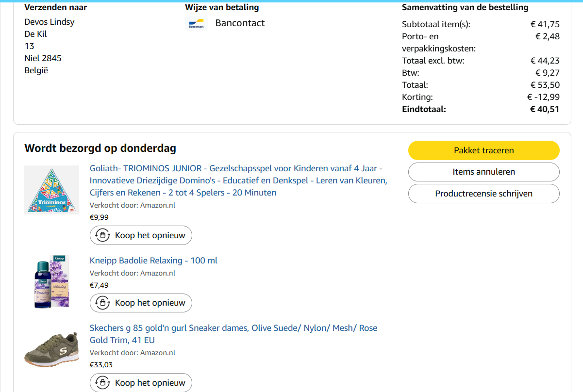
Task: Click the Bancontact payment logo icon
Action: (197, 23)
